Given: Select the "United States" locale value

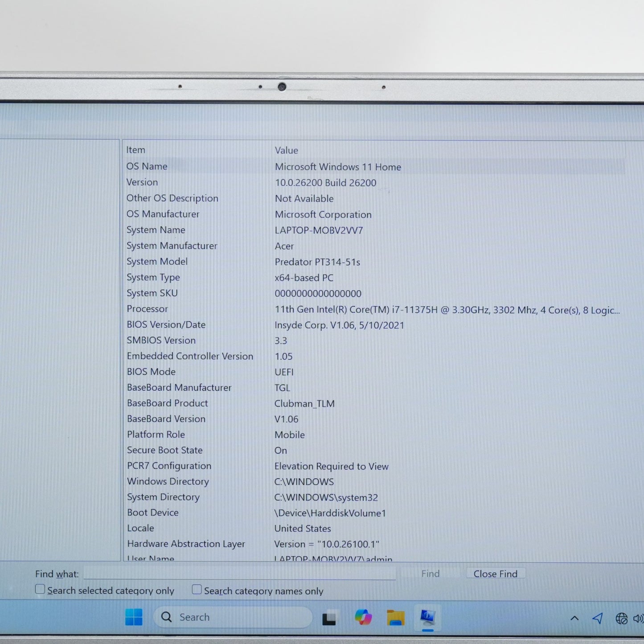Looking at the screenshot, I should pyautogui.click(x=303, y=529).
